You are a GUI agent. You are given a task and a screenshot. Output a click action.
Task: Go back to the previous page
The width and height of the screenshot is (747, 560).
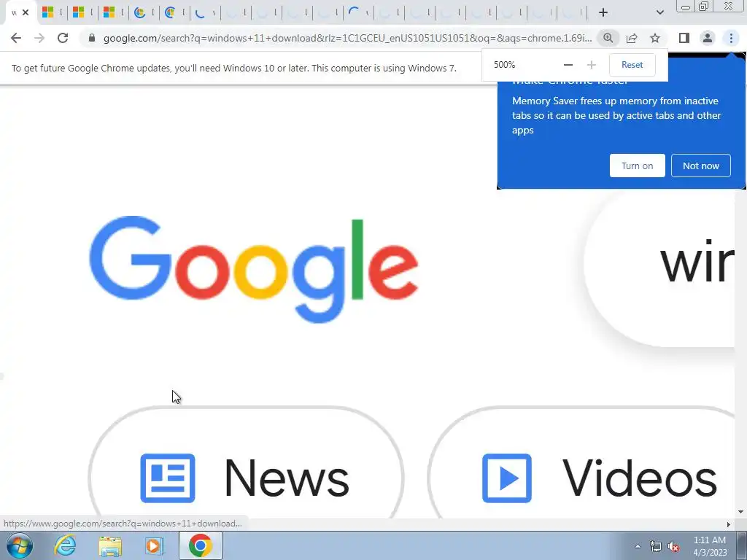click(16, 38)
